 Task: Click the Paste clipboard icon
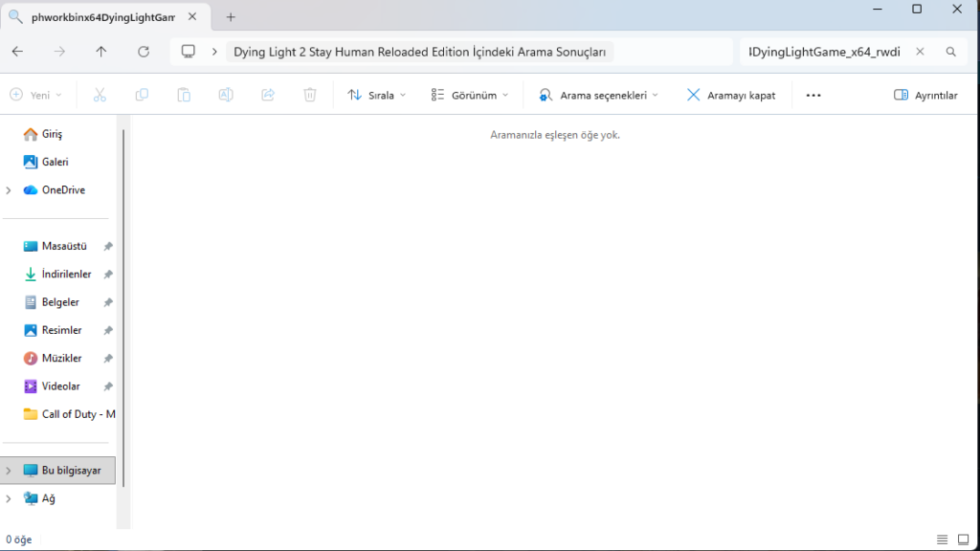184,95
